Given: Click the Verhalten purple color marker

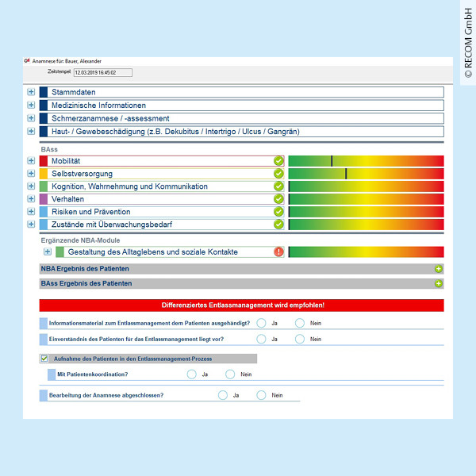Looking at the screenshot, I should pos(44,199).
